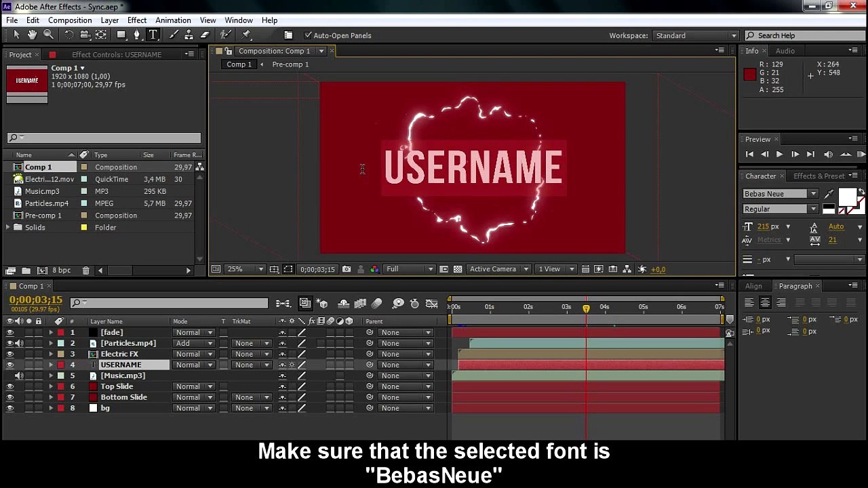Click the Graph Editor icon in timeline

click(431, 304)
